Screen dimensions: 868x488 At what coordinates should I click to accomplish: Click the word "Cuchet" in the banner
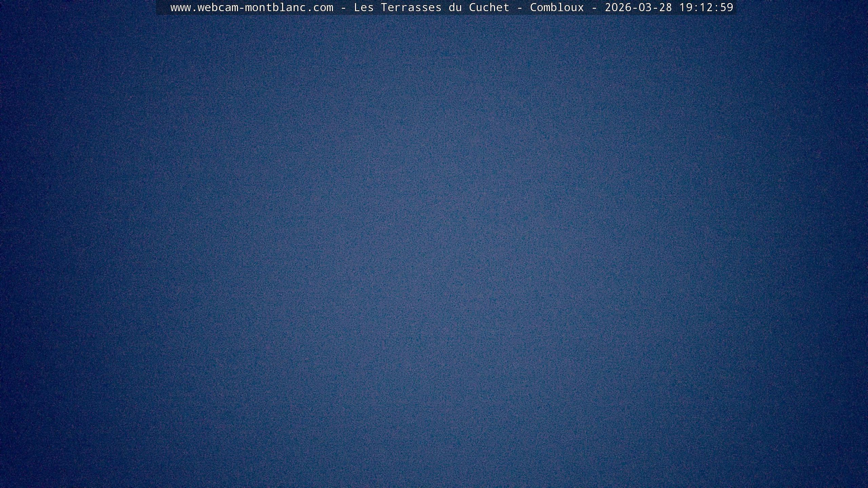tap(489, 7)
